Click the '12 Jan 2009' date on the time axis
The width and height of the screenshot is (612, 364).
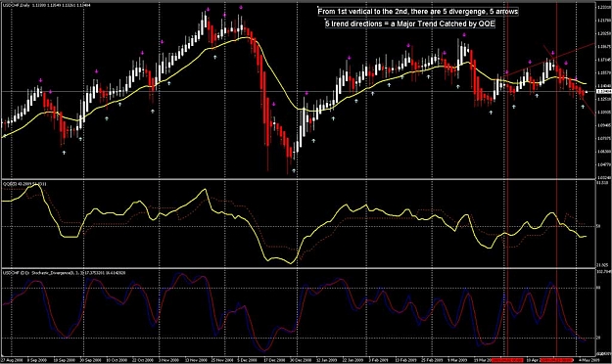pyautogui.click(x=326, y=360)
